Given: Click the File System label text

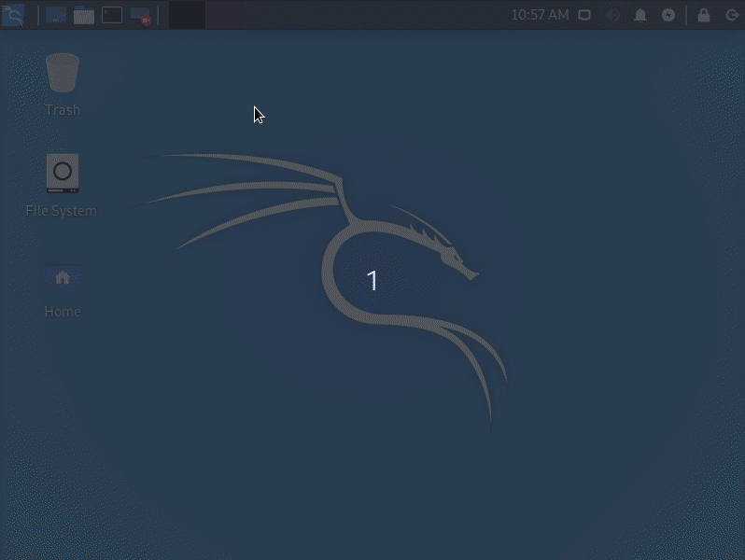Looking at the screenshot, I should click(62, 211).
